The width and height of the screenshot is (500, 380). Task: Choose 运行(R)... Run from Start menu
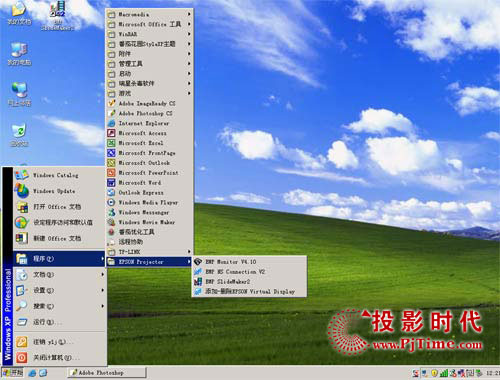(59, 322)
